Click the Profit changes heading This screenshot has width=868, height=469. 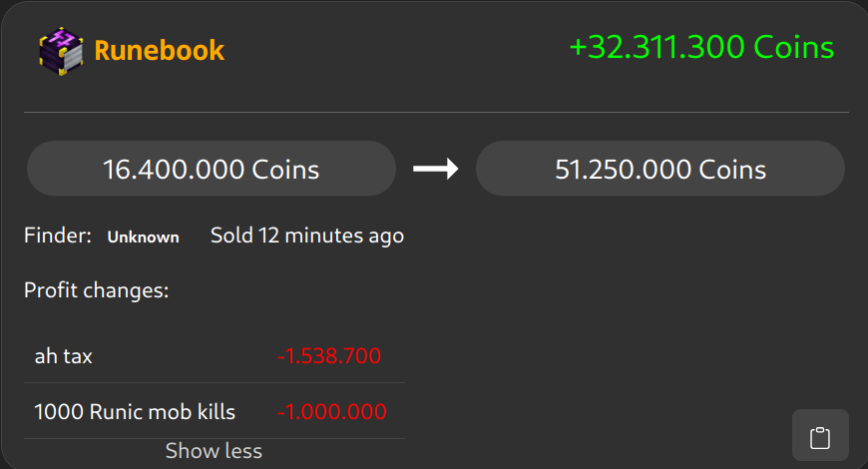pyautogui.click(x=96, y=291)
